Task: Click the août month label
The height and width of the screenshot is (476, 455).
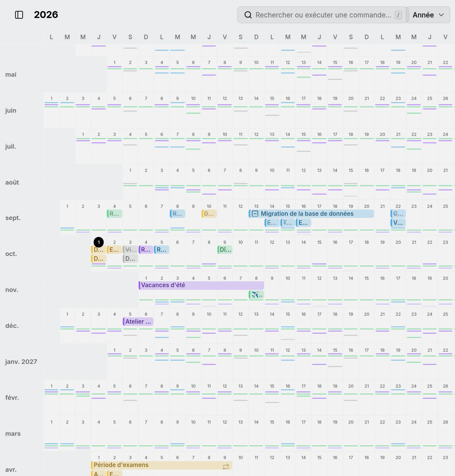Action: click(x=12, y=182)
